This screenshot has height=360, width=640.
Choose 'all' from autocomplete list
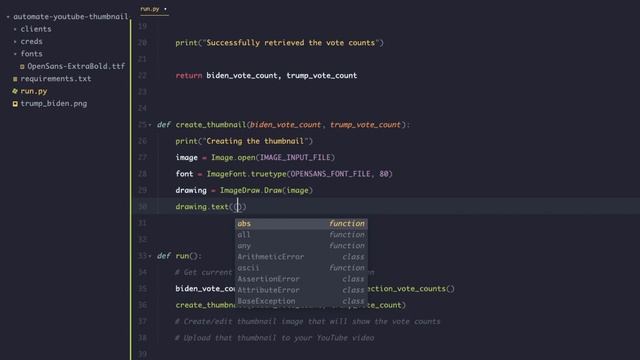pos(301,235)
